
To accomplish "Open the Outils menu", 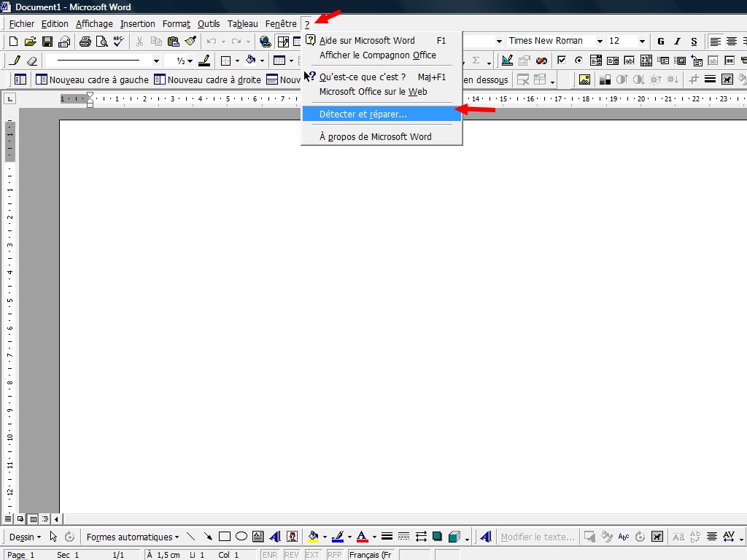I will (x=209, y=24).
